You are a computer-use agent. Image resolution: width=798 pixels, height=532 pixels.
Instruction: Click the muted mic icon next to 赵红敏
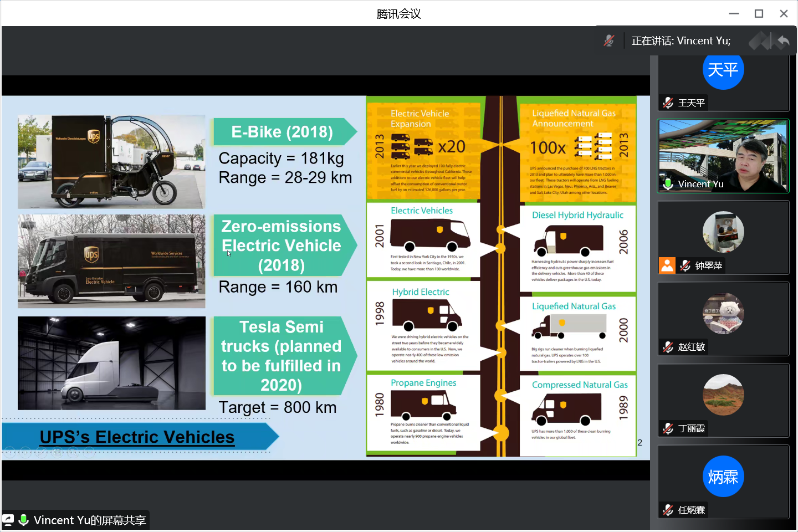tap(668, 347)
